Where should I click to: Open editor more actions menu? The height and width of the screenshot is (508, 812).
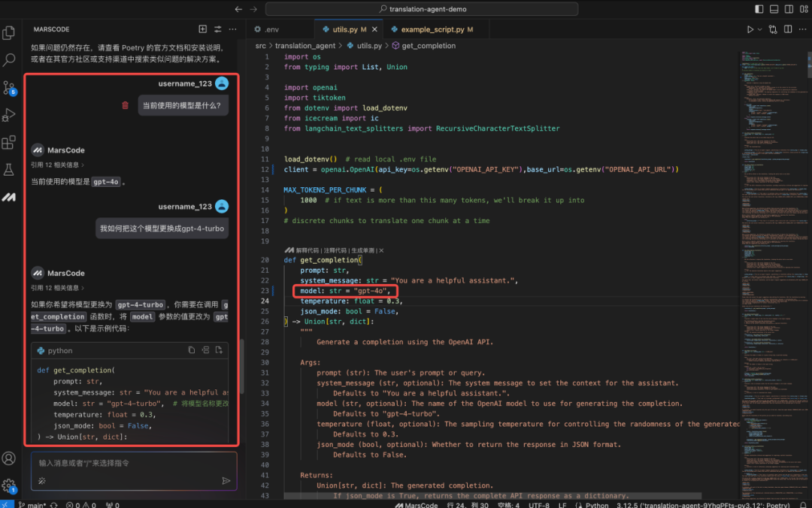tap(802, 29)
